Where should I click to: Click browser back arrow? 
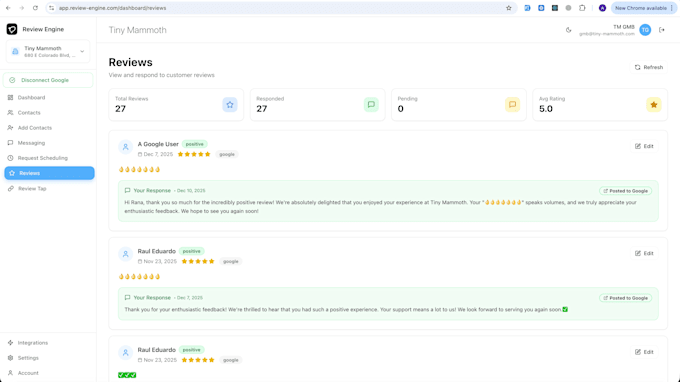tap(8, 8)
